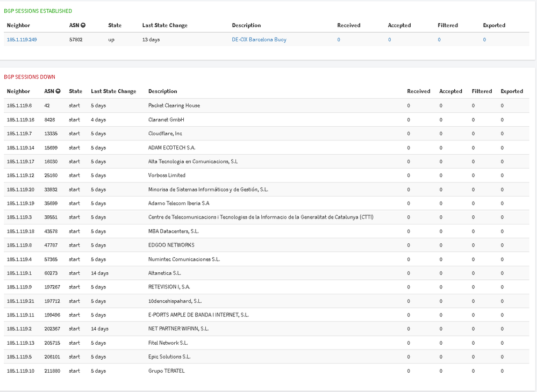Click ASN sort icon in established sessions table

pos(83,25)
